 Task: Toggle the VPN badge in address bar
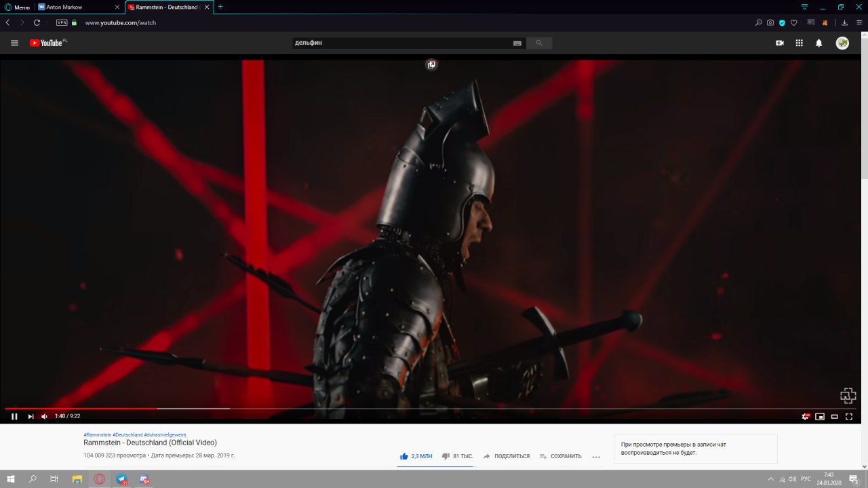pos(62,22)
